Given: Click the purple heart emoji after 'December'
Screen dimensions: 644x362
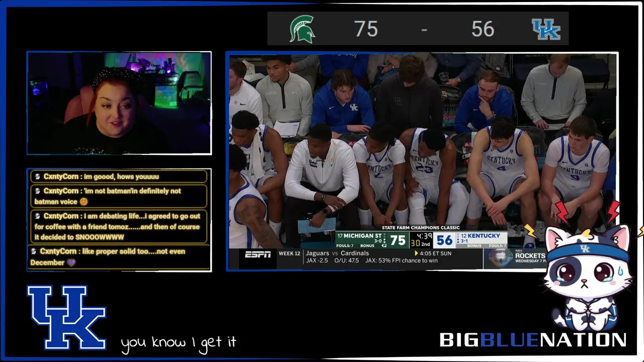Looking at the screenshot, I should tap(71, 262).
